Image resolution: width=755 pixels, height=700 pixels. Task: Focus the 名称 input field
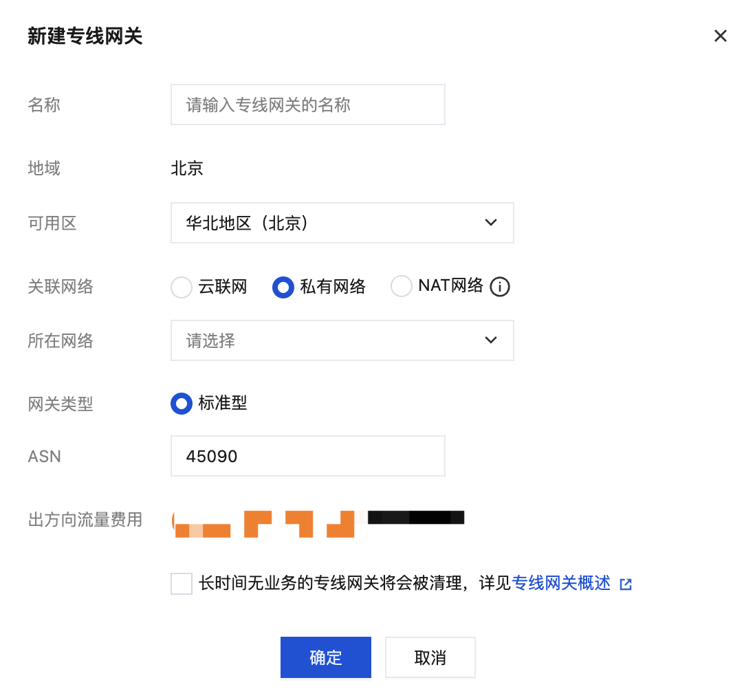tap(307, 105)
